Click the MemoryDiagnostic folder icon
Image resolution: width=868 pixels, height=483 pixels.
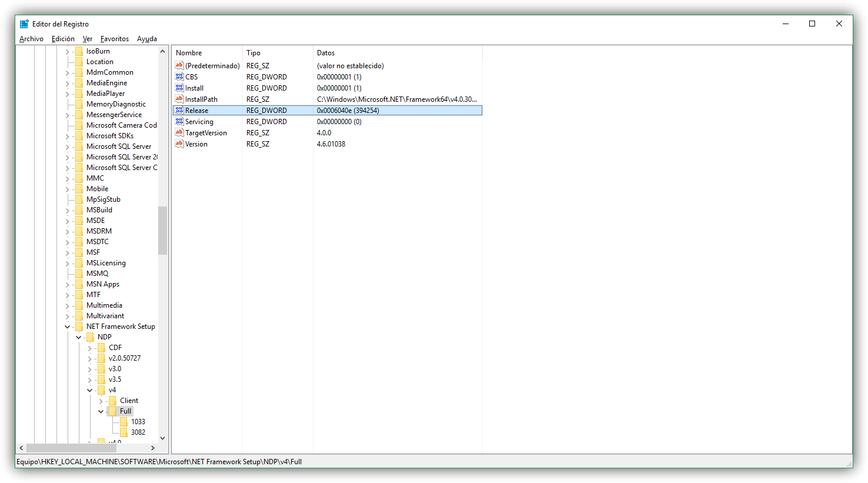(x=79, y=104)
